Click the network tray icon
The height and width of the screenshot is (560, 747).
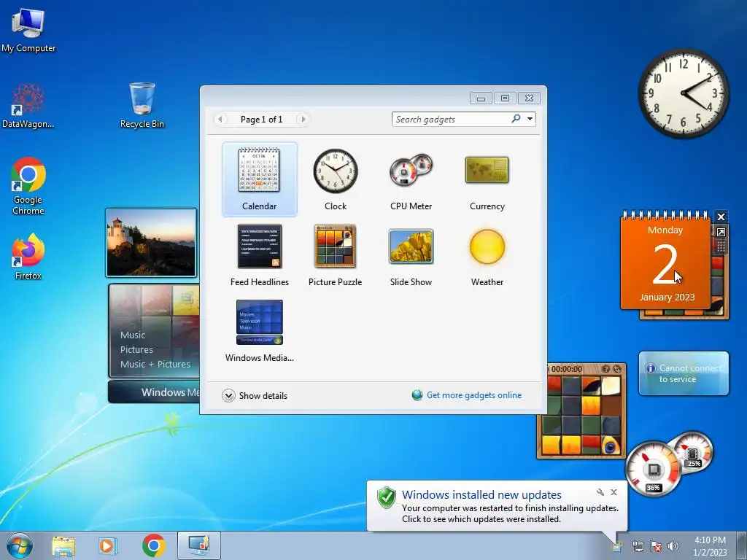point(638,546)
